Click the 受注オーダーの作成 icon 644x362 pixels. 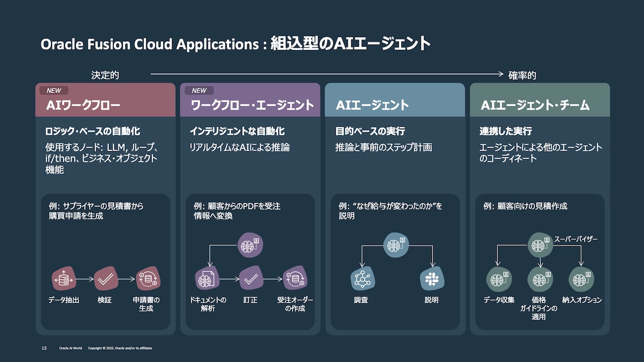point(295,279)
